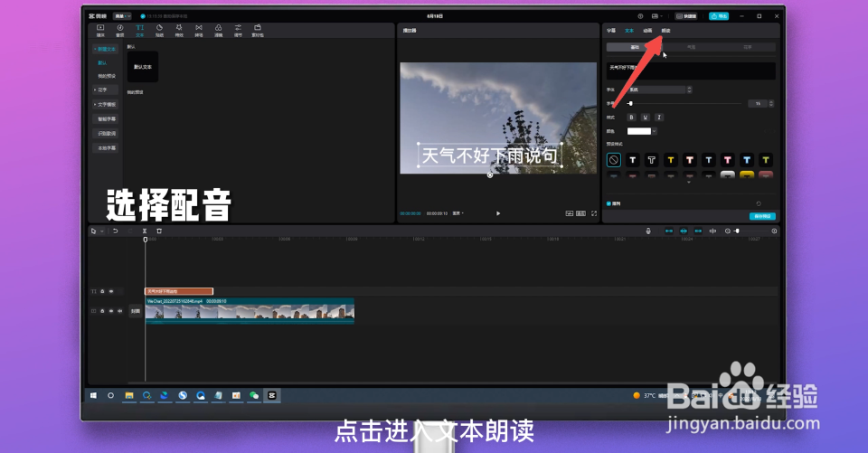The height and width of the screenshot is (453, 868).
Task: Click the split clip icon in timeline toolbar
Action: point(145,231)
